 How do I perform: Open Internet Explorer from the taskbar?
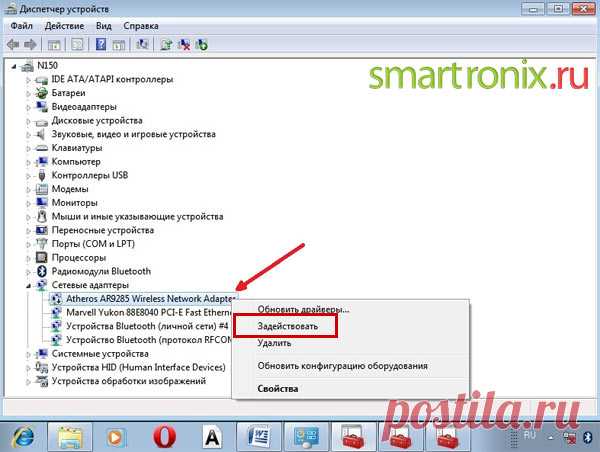pyautogui.click(x=23, y=437)
